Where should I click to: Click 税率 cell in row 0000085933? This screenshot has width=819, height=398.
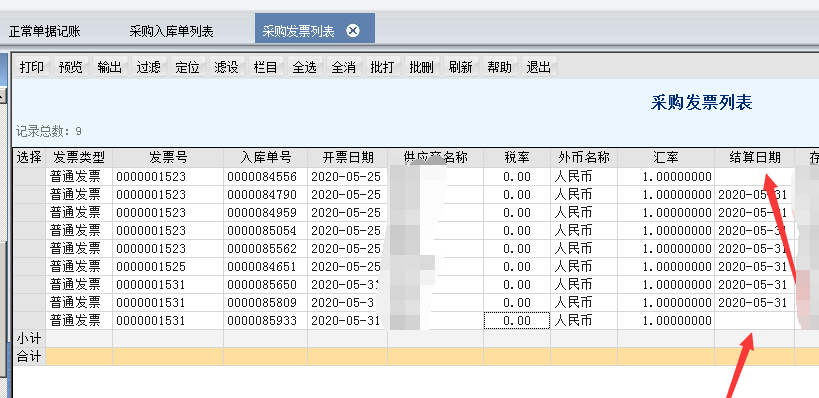(517, 321)
